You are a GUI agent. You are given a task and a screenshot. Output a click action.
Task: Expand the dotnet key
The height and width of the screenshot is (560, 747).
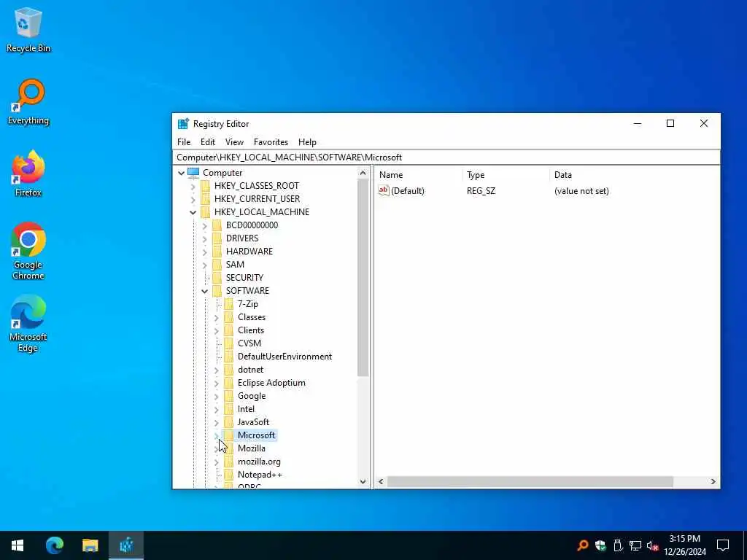point(216,370)
